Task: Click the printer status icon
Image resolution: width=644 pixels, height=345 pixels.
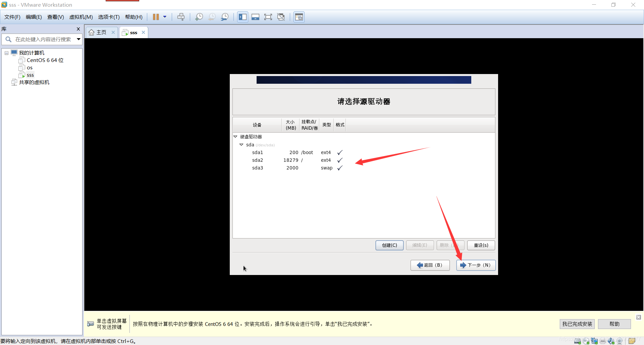Action: click(x=603, y=341)
